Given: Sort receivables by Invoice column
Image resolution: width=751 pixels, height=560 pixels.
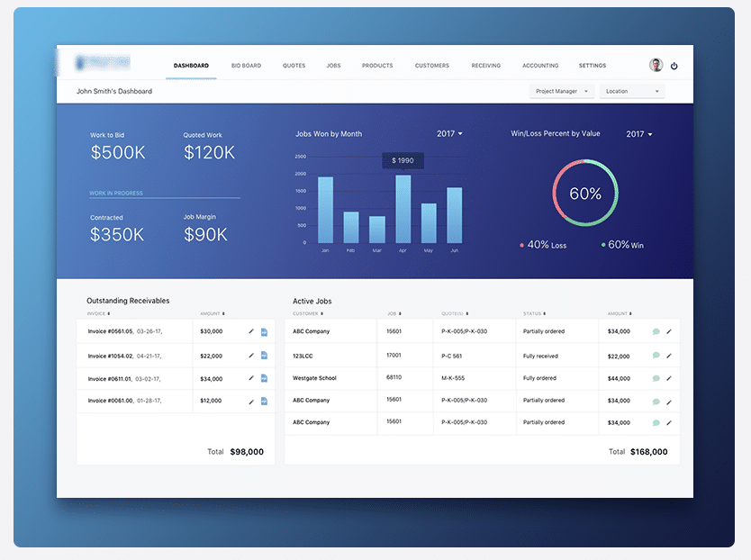Looking at the screenshot, I should click(x=99, y=314).
